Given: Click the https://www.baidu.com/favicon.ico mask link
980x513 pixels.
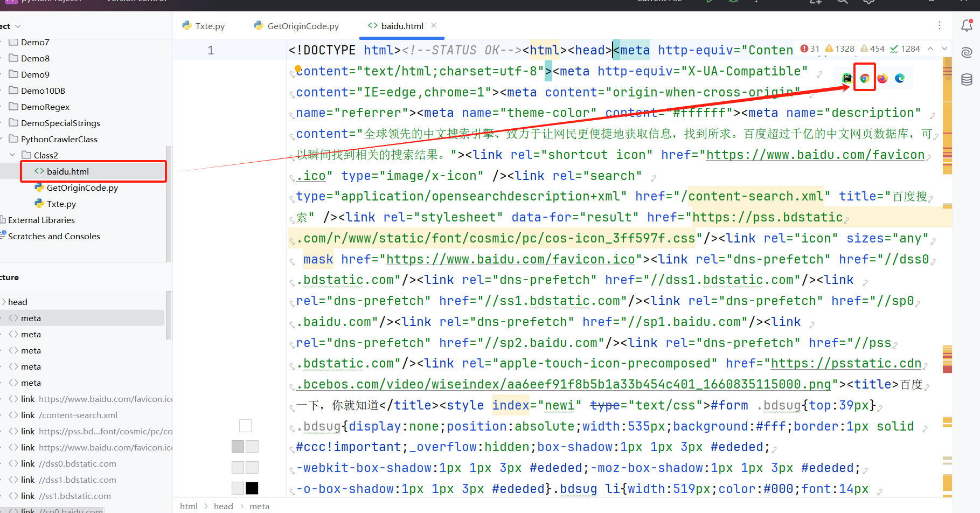Looking at the screenshot, I should [511, 259].
